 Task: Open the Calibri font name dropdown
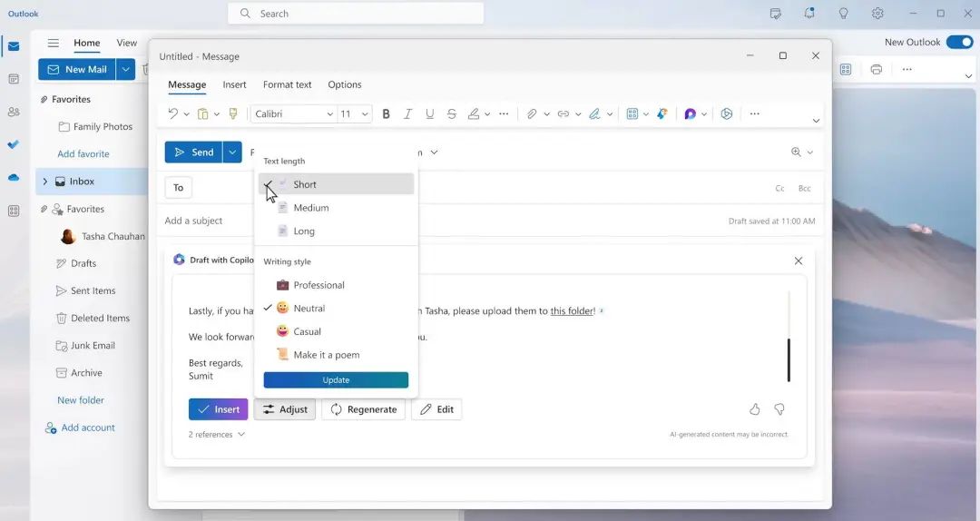tap(293, 114)
